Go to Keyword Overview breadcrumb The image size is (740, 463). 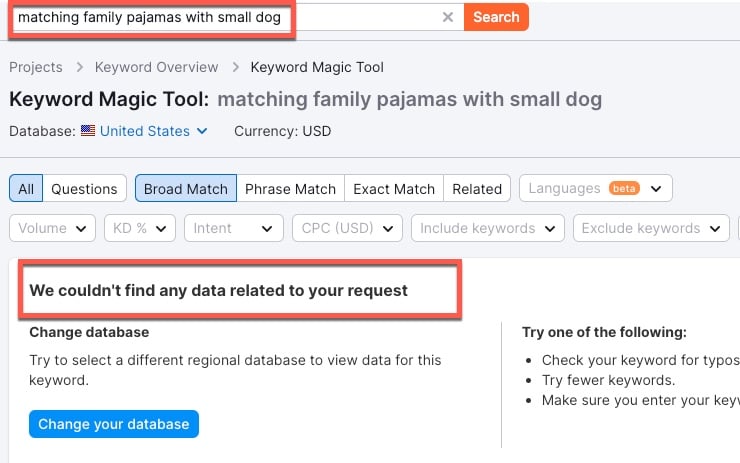pos(156,67)
